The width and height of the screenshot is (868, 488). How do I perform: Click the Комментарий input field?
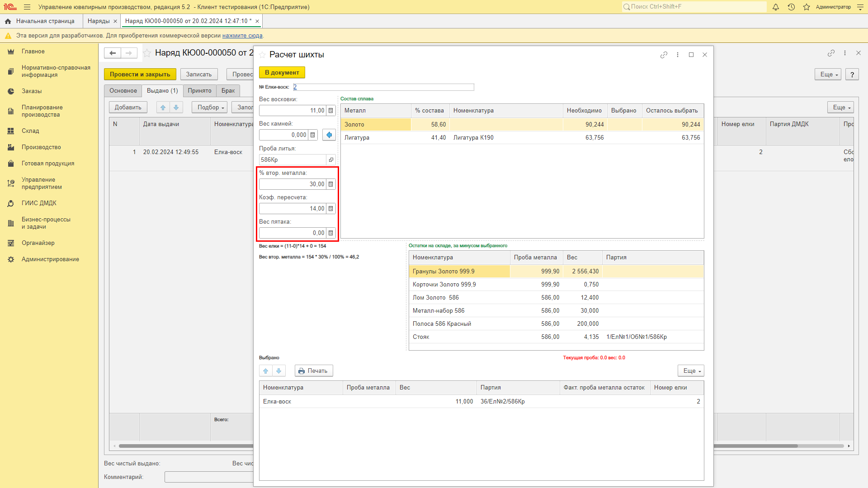point(209,477)
